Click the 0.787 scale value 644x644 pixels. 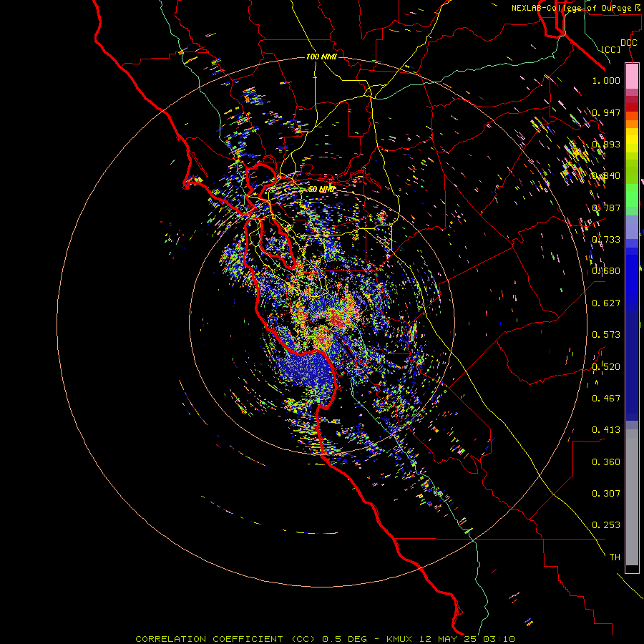[606, 208]
